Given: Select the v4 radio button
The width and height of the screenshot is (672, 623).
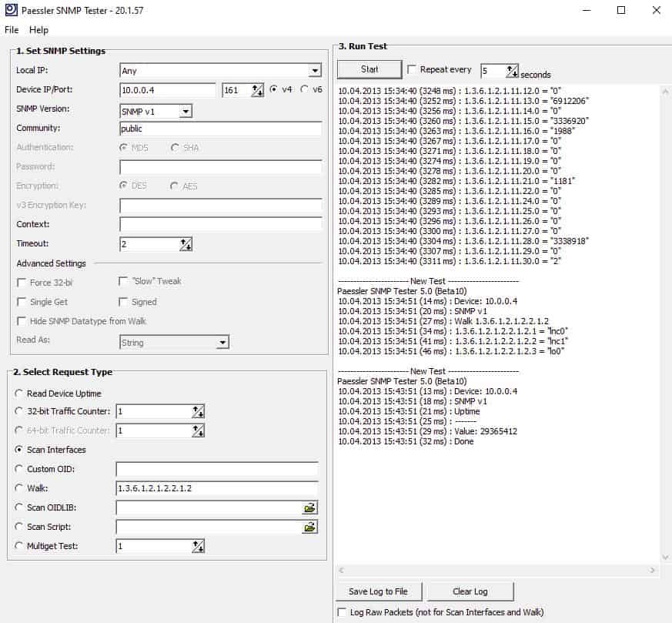Looking at the screenshot, I should coord(273,89).
